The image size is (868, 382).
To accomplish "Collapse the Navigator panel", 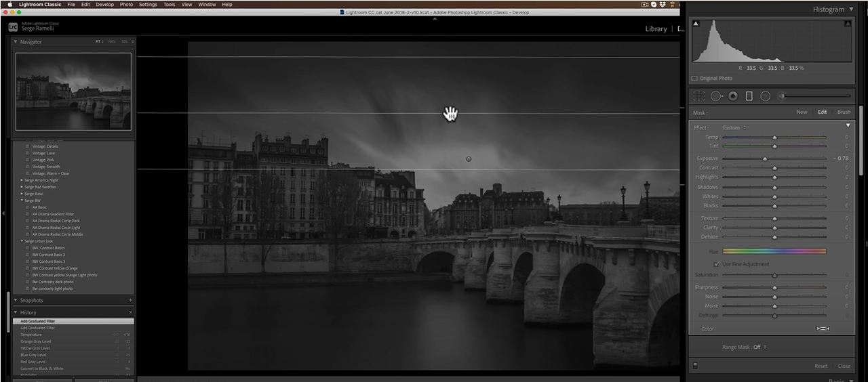I will pyautogui.click(x=16, y=42).
